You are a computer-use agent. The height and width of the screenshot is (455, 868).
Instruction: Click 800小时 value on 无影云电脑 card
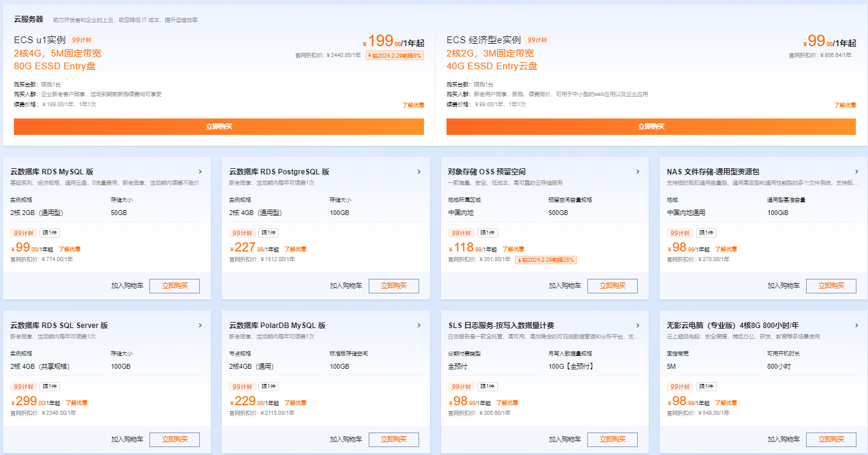point(778,367)
